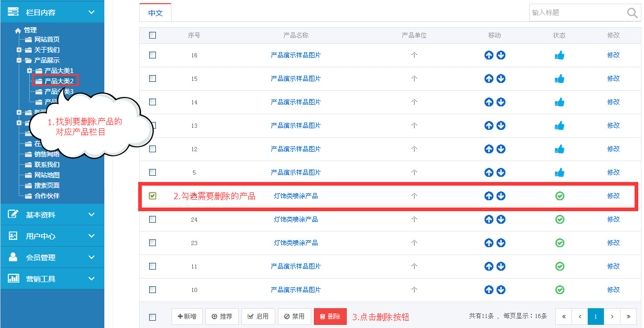
Task: Click thumbs-up status icon in row 5
Action: coord(560,173)
